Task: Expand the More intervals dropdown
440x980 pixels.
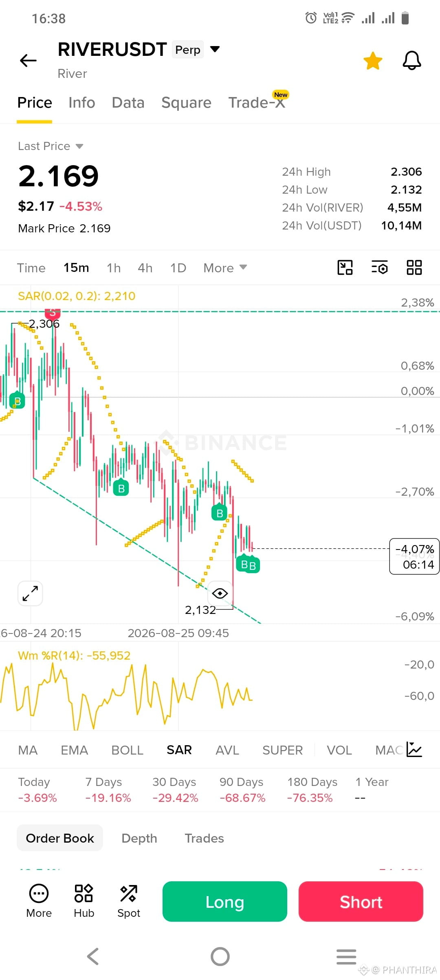Action: [x=225, y=268]
